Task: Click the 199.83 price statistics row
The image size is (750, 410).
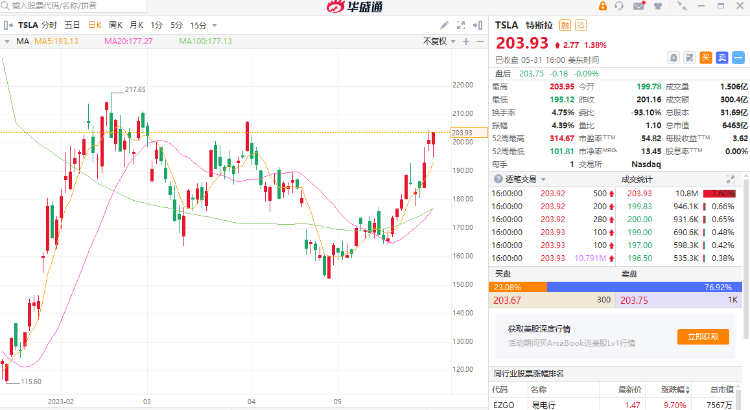Action: click(x=680, y=206)
